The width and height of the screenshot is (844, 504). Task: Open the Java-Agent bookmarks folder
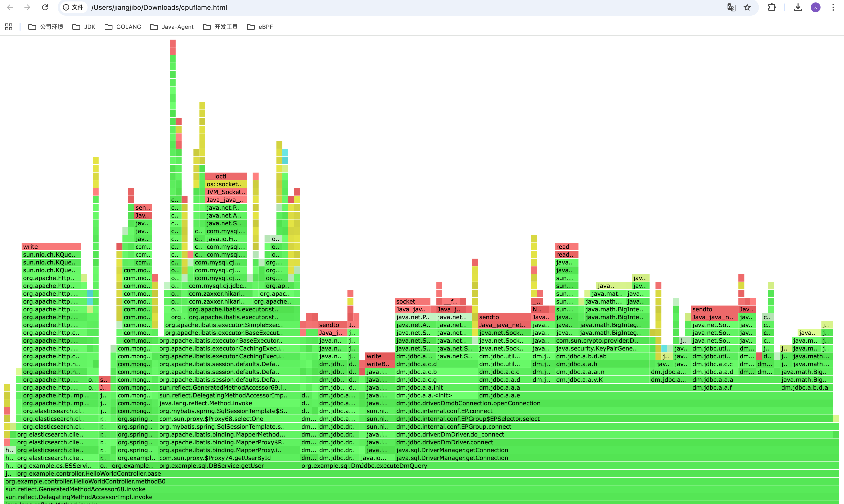click(x=172, y=27)
